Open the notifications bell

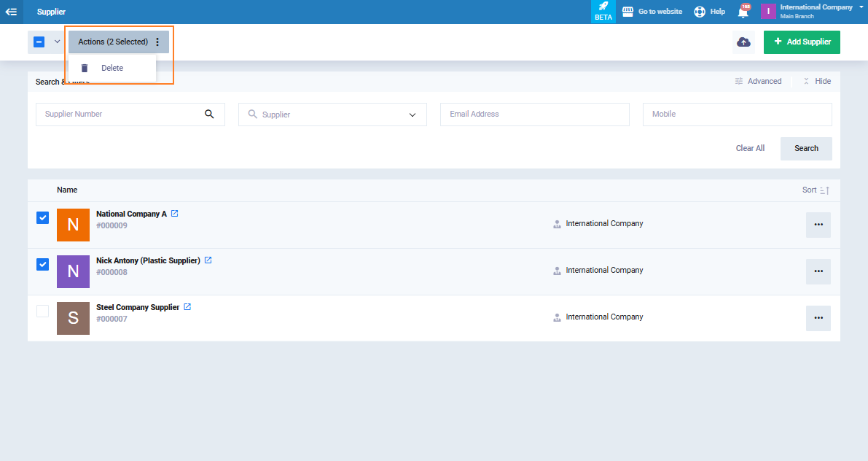click(x=743, y=12)
